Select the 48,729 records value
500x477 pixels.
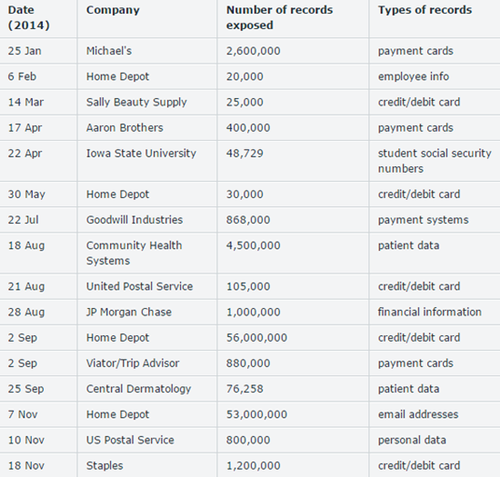245,153
